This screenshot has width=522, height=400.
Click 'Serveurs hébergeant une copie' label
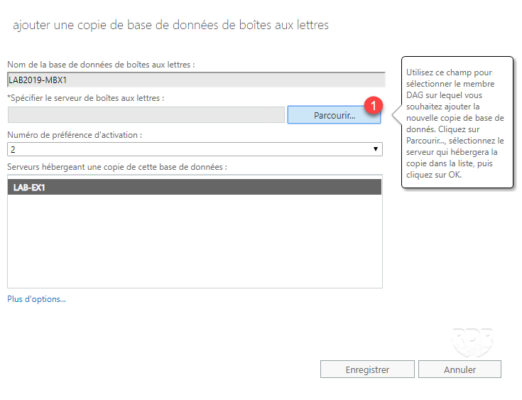pyautogui.click(x=117, y=167)
